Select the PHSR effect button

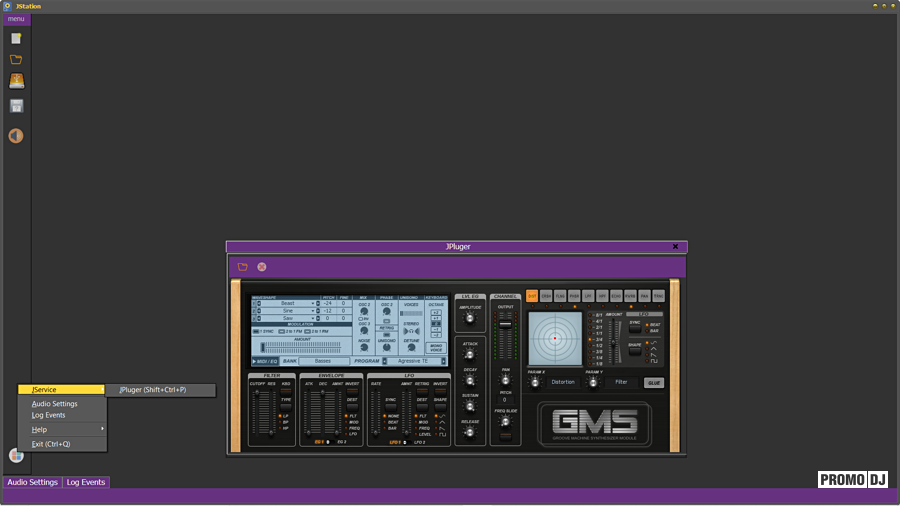pyautogui.click(x=574, y=296)
